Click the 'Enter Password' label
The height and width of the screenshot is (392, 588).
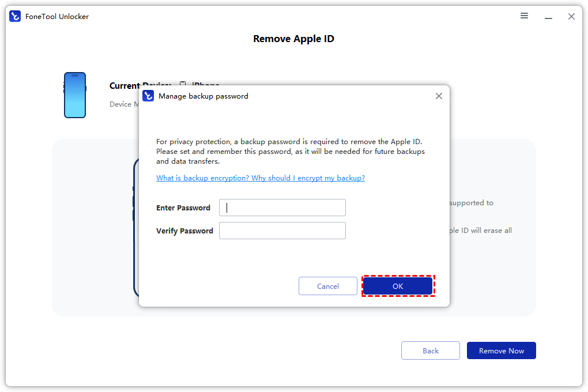tap(183, 208)
